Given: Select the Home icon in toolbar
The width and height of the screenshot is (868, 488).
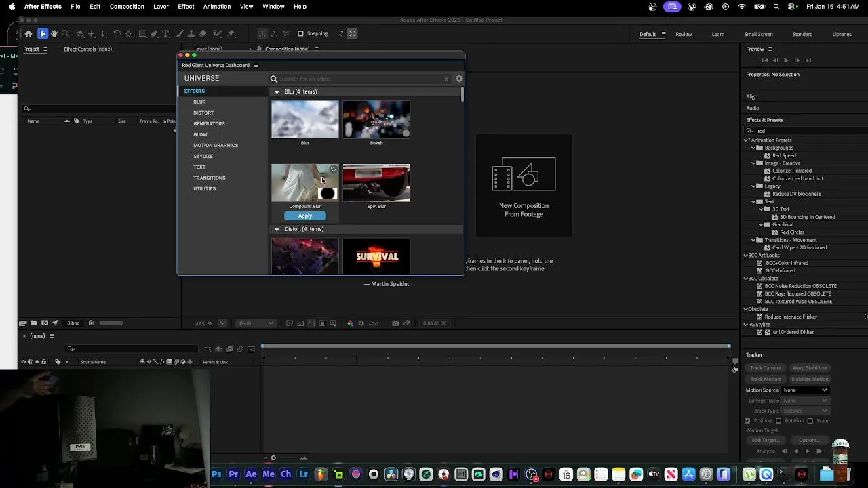Looking at the screenshot, I should 28,33.
